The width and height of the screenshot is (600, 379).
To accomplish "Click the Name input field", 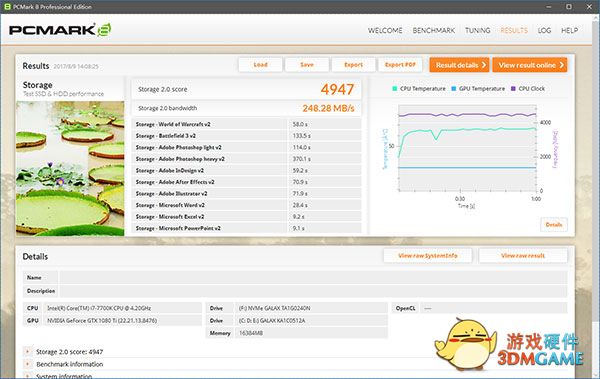I will (313, 277).
